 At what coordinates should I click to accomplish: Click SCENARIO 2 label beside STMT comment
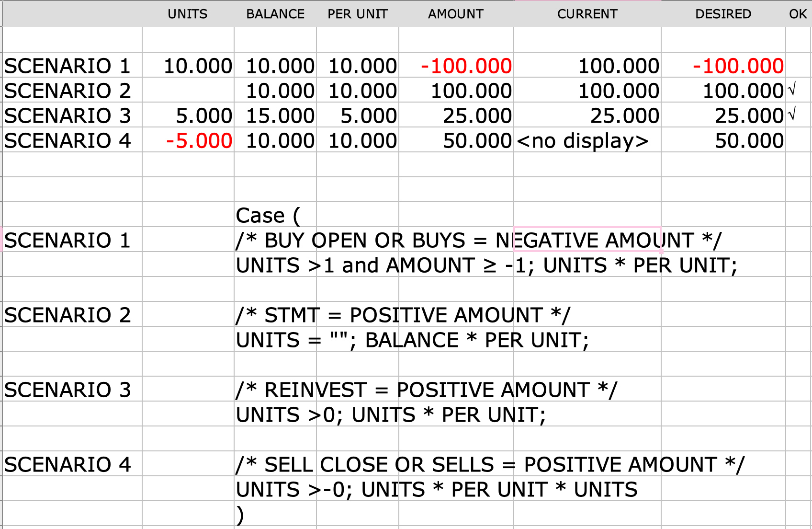[68, 315]
